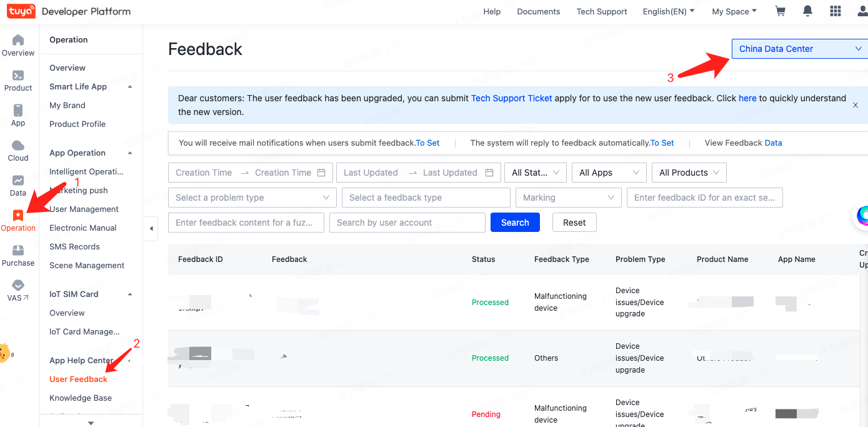Collapse the App Operation menu group
This screenshot has width=868, height=427.
(x=130, y=153)
